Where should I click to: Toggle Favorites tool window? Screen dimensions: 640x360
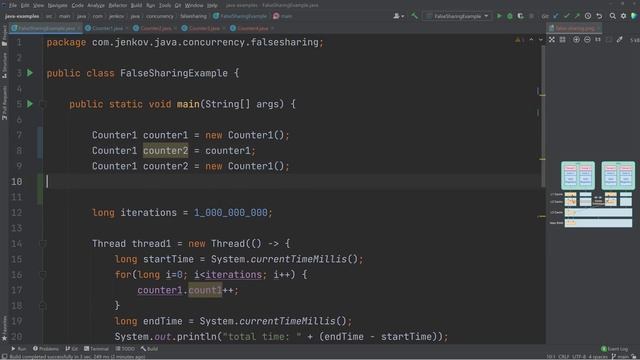point(4,328)
